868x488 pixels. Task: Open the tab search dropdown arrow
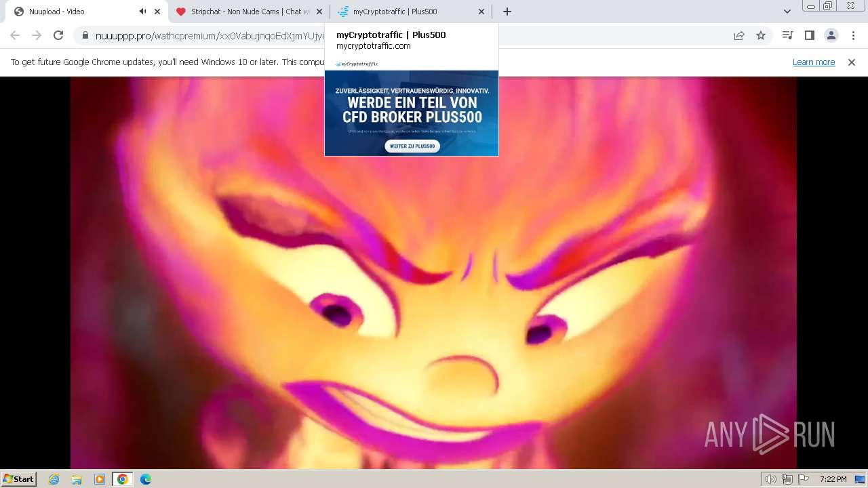click(787, 12)
